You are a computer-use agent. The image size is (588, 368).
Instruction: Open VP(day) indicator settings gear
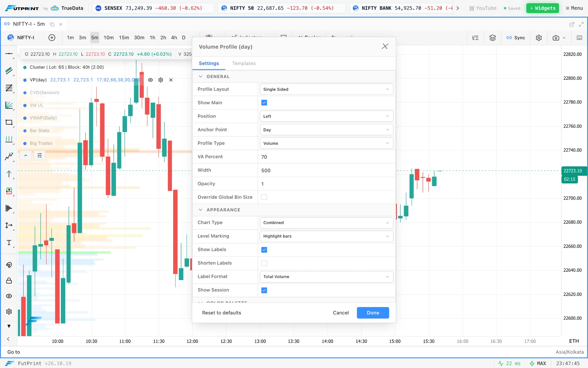[x=161, y=80]
